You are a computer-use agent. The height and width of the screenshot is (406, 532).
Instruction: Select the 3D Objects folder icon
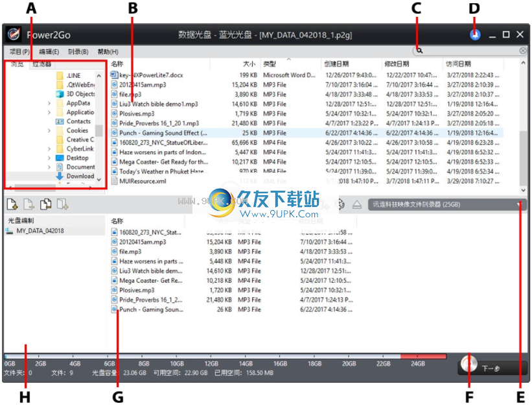click(x=60, y=93)
